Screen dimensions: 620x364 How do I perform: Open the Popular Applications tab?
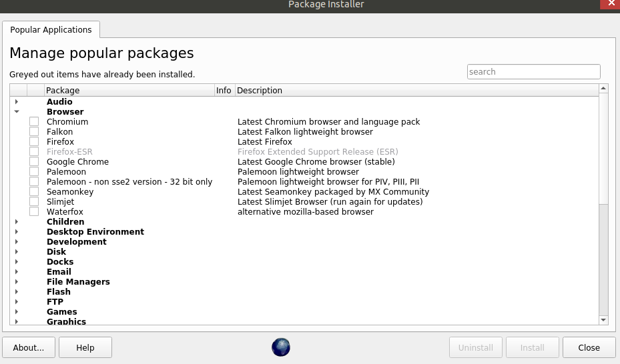51,29
